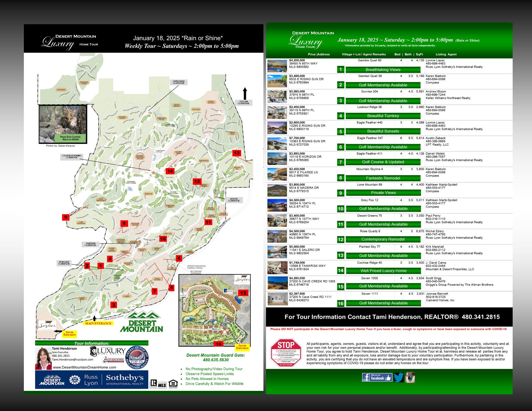The image size is (532, 411).
Task: Click Tami.Henderson@russlyon.com email address
Action: 73,359
